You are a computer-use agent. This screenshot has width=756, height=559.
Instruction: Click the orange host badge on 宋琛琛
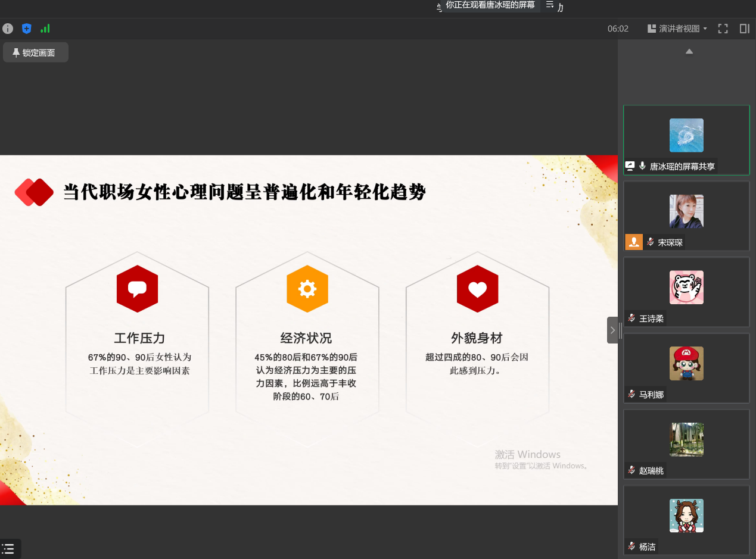(x=634, y=242)
